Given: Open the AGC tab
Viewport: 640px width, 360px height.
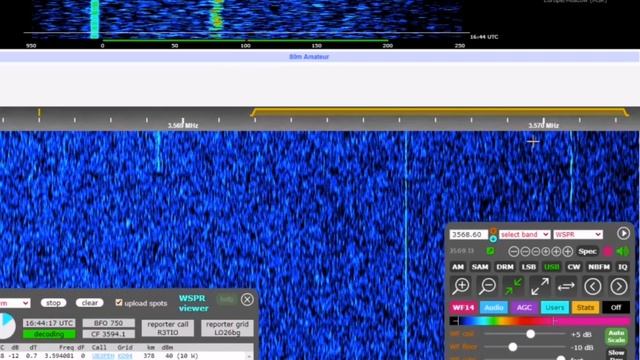Looking at the screenshot, I should tap(524, 307).
